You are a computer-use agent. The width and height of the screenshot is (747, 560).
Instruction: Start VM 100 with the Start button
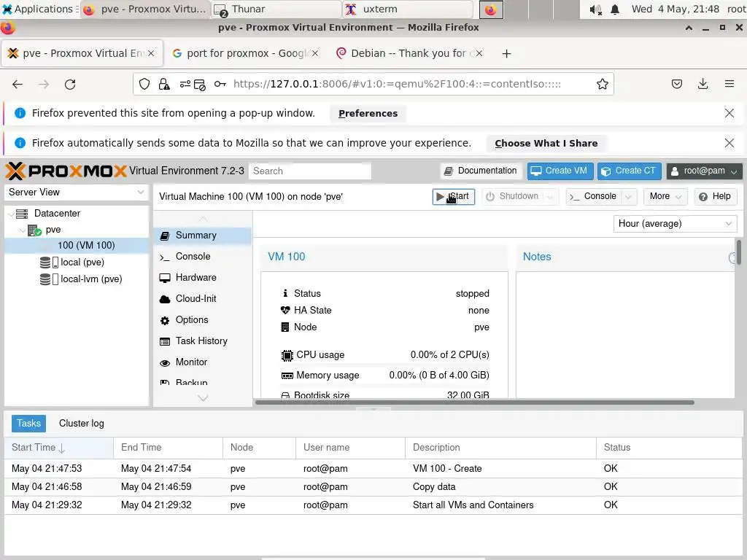(x=454, y=197)
